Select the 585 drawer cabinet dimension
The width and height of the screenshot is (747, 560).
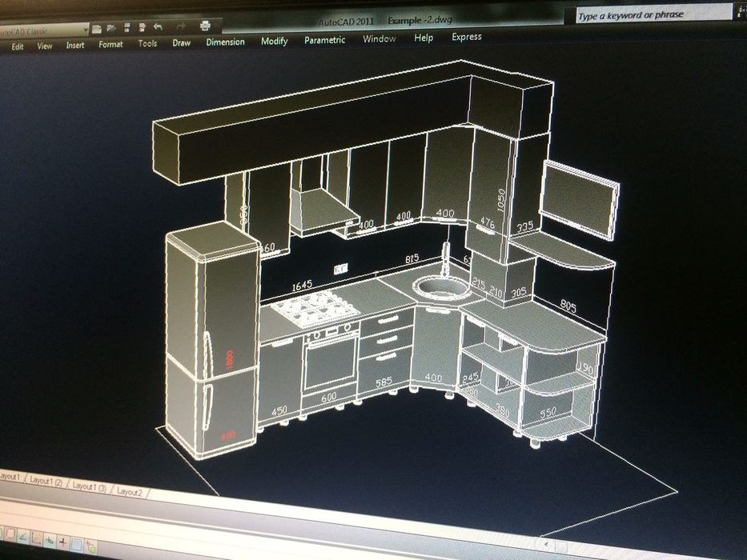pos(384,382)
